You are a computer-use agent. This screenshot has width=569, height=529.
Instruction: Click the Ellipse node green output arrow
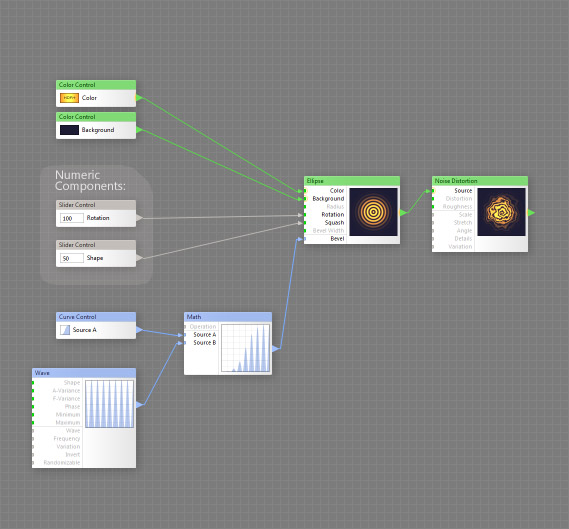[403, 212]
